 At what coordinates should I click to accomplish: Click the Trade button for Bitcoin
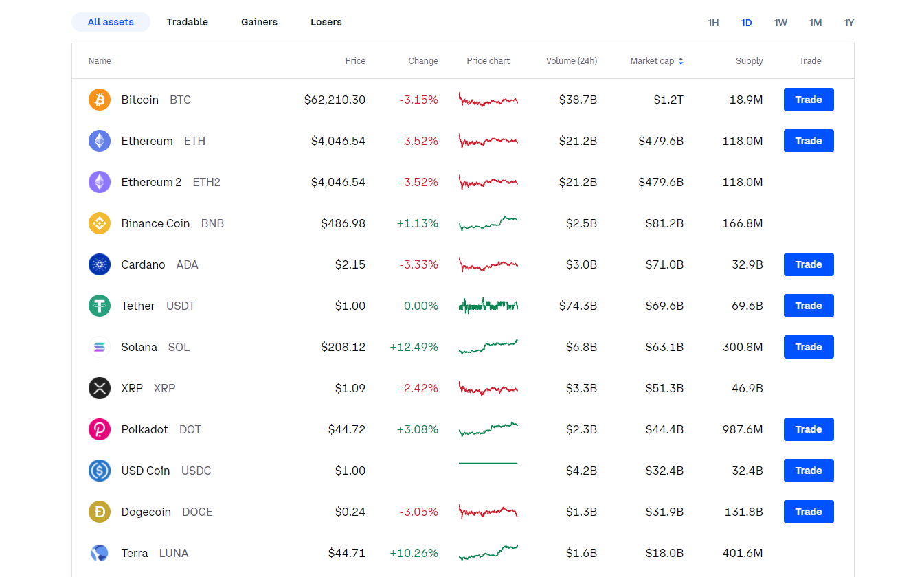(809, 100)
